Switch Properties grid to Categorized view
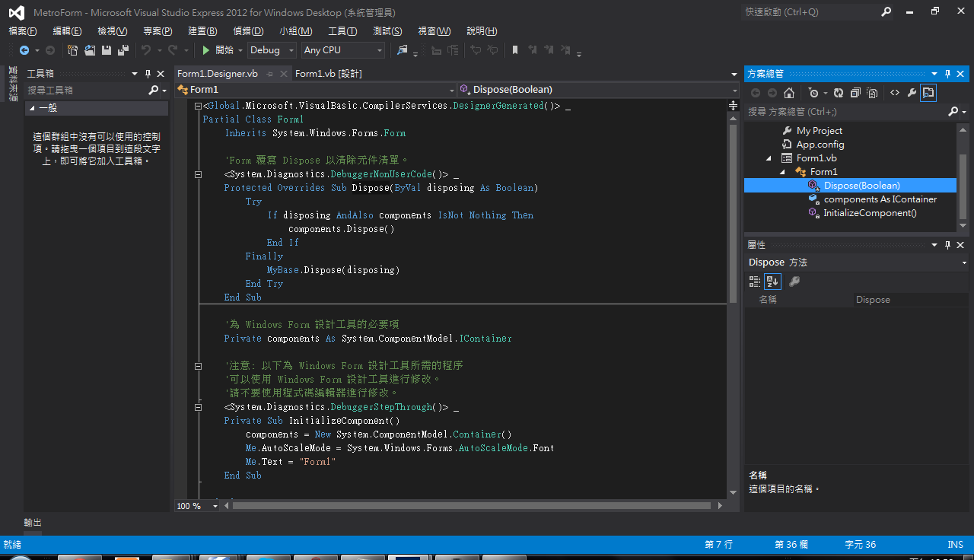The height and width of the screenshot is (560, 974). click(755, 282)
